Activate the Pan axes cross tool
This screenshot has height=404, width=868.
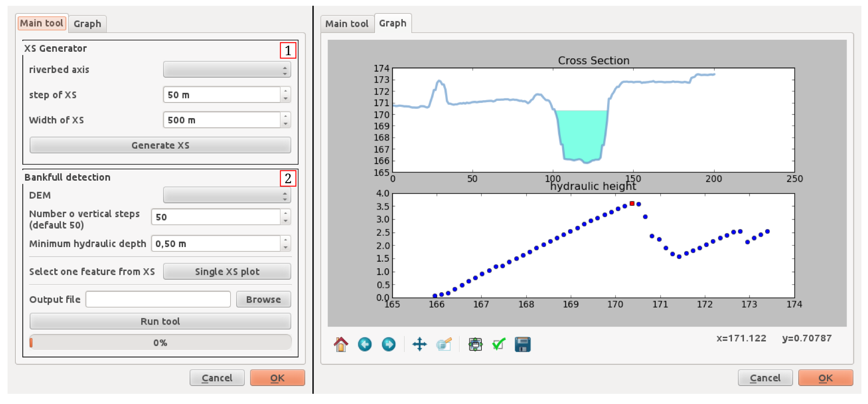coord(420,344)
